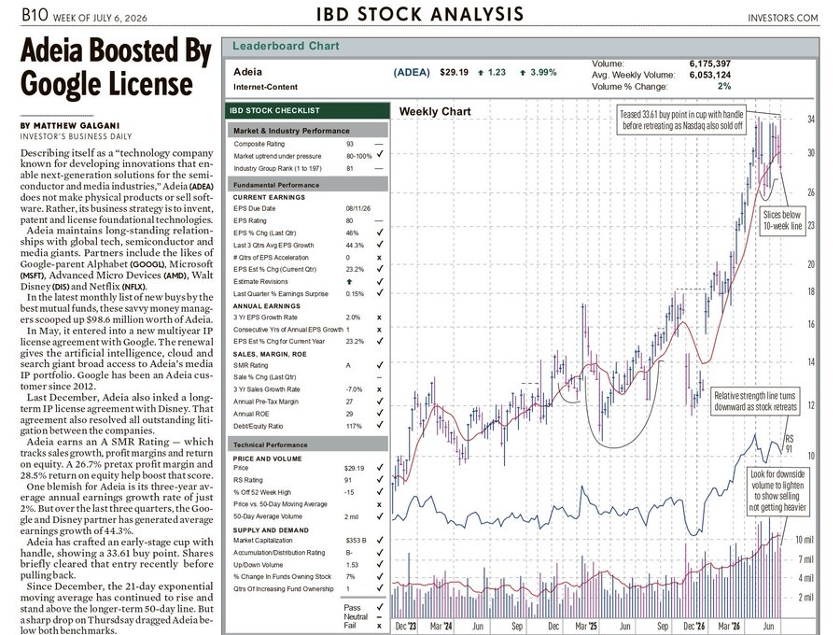Click the checkmark beside Annual ROE
Screen dimensions: 840x635
click(380, 413)
